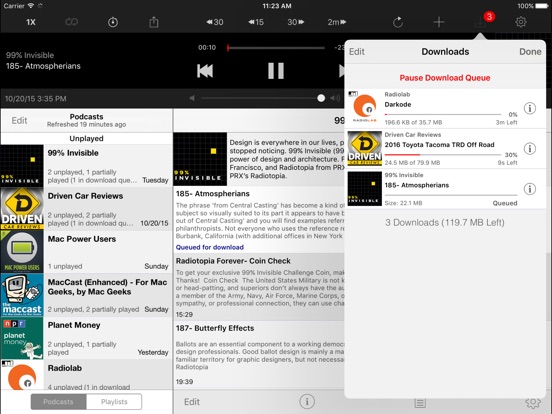Click the Queued for download link
Screen dimensions: 552x414
pos(209,247)
